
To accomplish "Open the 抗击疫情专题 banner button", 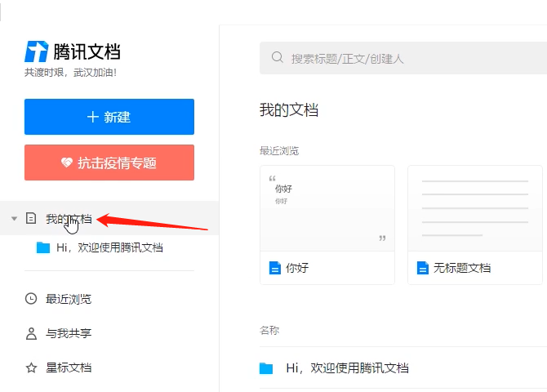I will click(109, 163).
